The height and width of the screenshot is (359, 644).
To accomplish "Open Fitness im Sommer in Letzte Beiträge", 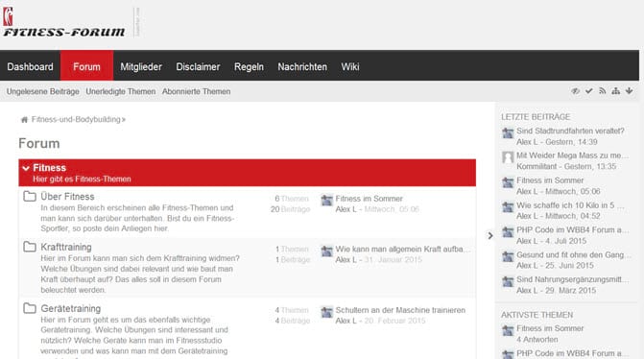I will [x=550, y=180].
